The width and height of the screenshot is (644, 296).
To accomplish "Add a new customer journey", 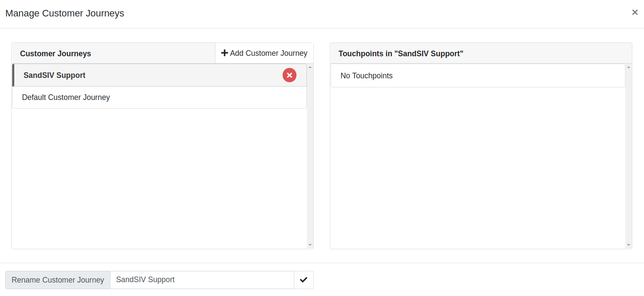I will click(x=264, y=53).
